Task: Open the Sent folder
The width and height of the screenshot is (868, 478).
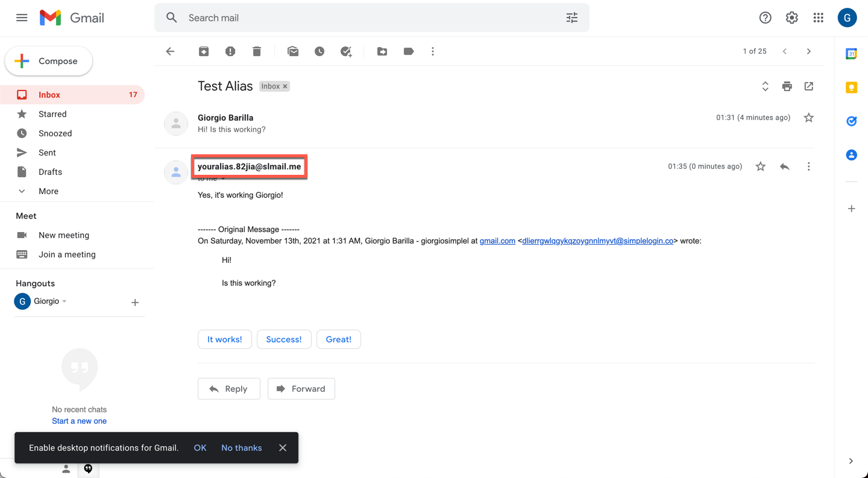Action: tap(47, 153)
